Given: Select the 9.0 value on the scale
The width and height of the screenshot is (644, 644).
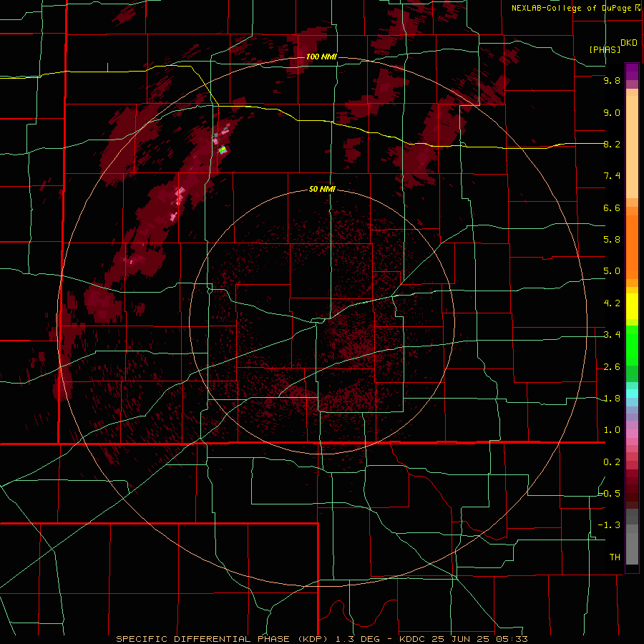Looking at the screenshot, I should [x=612, y=112].
